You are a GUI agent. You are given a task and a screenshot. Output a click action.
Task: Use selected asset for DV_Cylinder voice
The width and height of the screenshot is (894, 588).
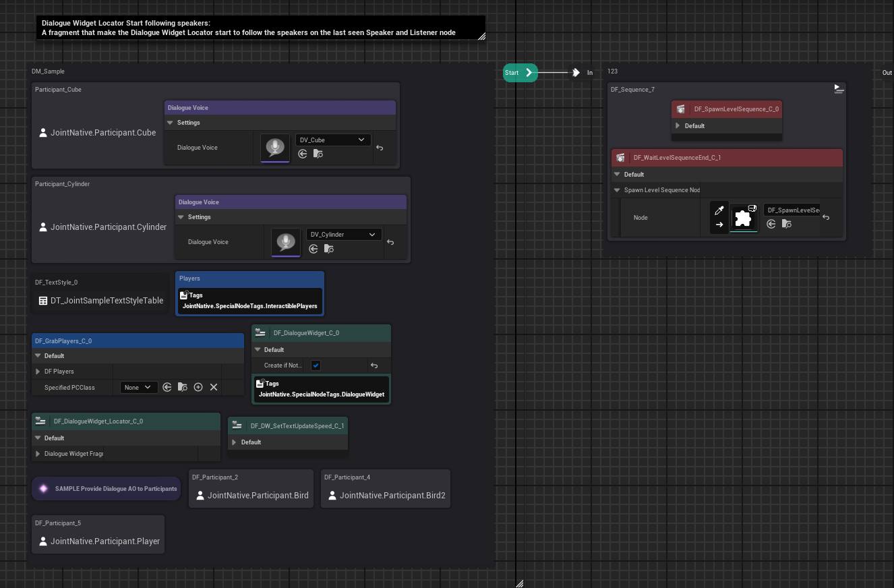(x=314, y=249)
